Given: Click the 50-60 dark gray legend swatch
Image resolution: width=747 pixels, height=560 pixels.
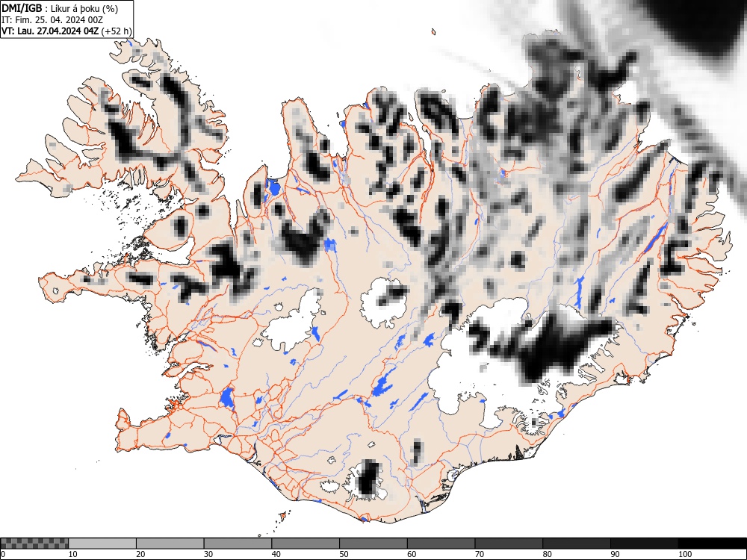Looking at the screenshot, I should tap(373, 544).
